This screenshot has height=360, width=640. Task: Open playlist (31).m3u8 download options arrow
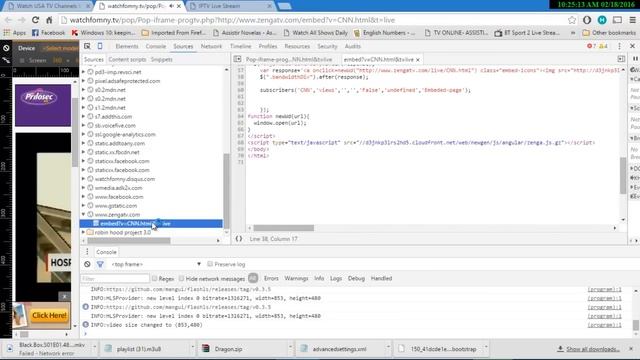[193, 347]
